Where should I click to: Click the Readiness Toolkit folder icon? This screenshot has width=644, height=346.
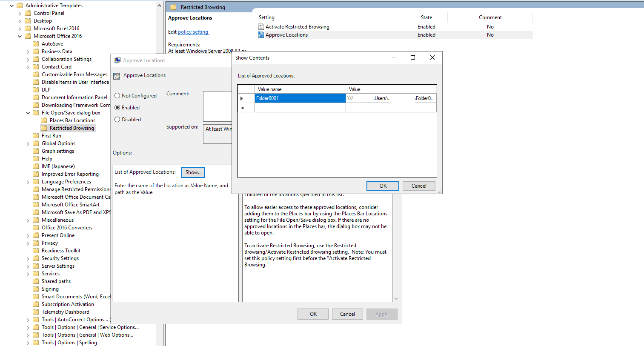point(37,250)
